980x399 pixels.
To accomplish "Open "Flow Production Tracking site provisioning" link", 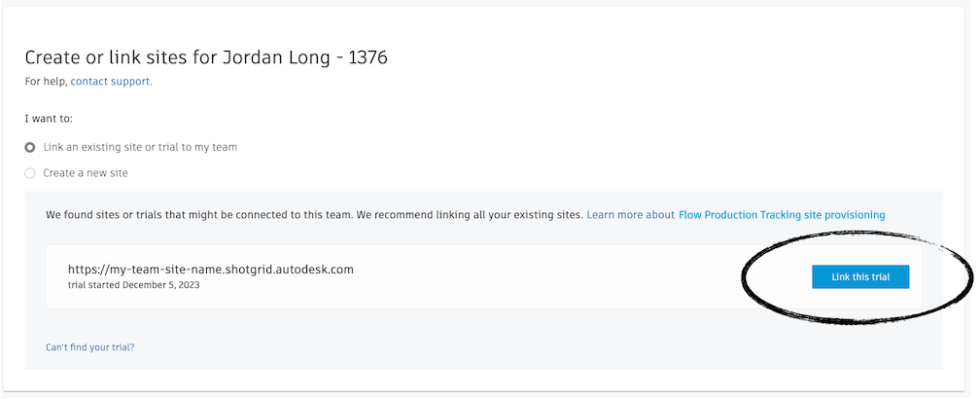I will (x=782, y=214).
